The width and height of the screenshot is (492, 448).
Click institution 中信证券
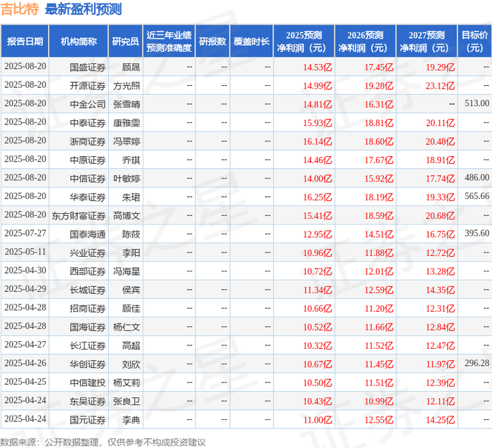[x=88, y=179]
